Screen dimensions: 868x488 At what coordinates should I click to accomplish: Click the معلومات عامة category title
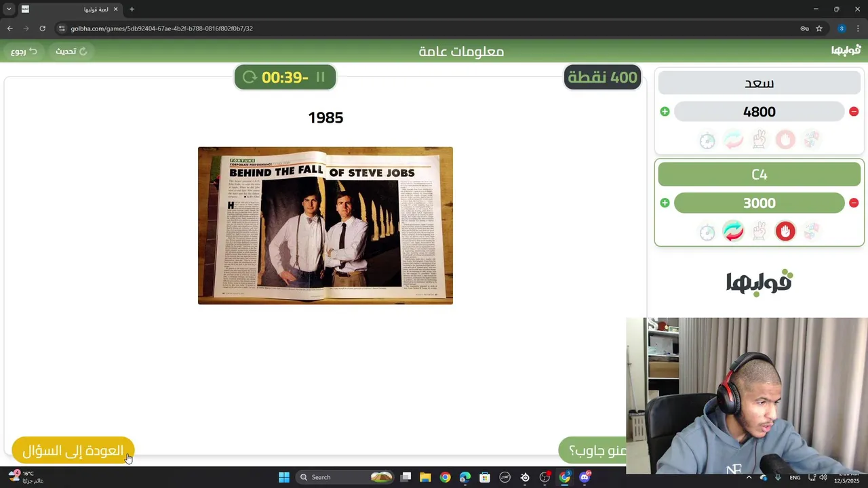(x=461, y=52)
